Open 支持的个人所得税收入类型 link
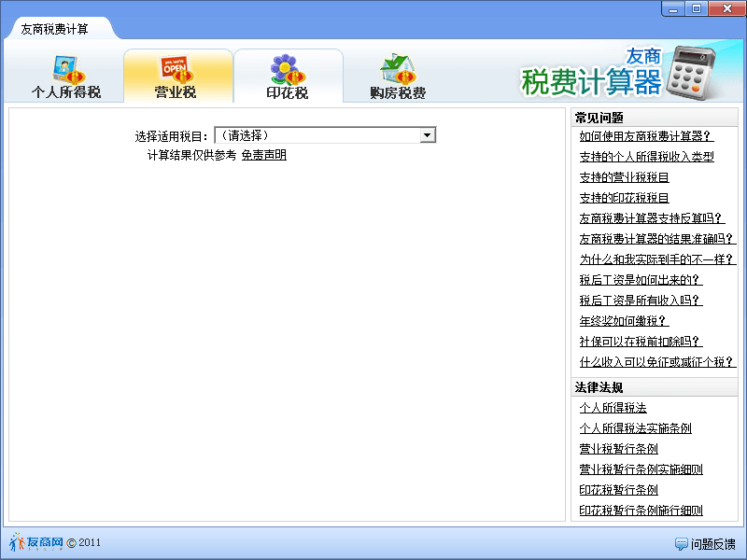This screenshot has height=560, width=747. click(646, 157)
